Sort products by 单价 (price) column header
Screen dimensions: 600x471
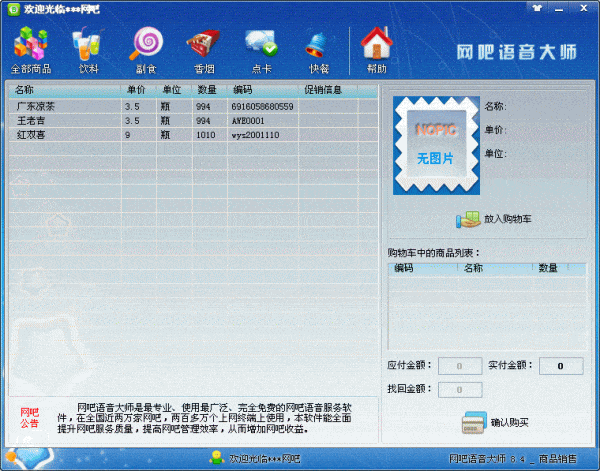pos(137,90)
